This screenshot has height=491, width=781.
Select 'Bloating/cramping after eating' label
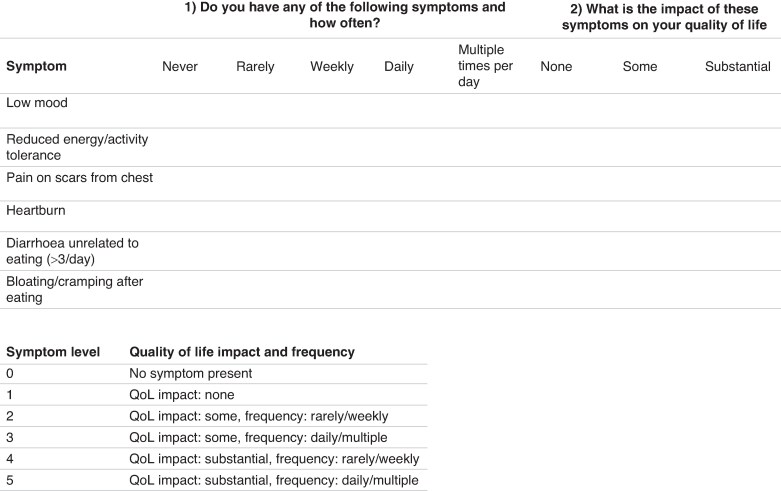(x=75, y=289)
